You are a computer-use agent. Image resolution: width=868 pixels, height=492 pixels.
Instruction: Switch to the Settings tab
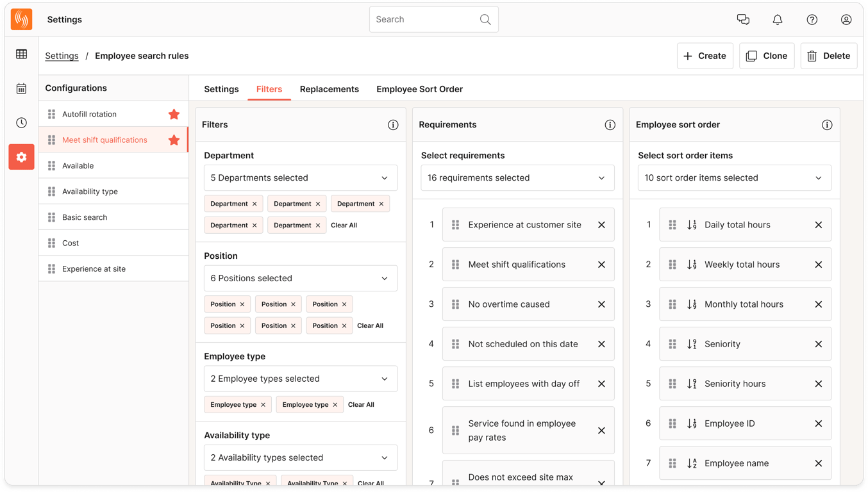pyautogui.click(x=221, y=89)
